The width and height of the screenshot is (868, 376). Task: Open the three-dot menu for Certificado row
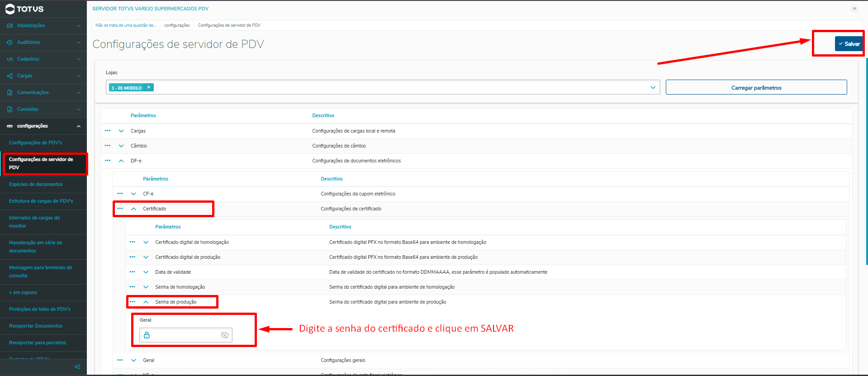tap(120, 209)
